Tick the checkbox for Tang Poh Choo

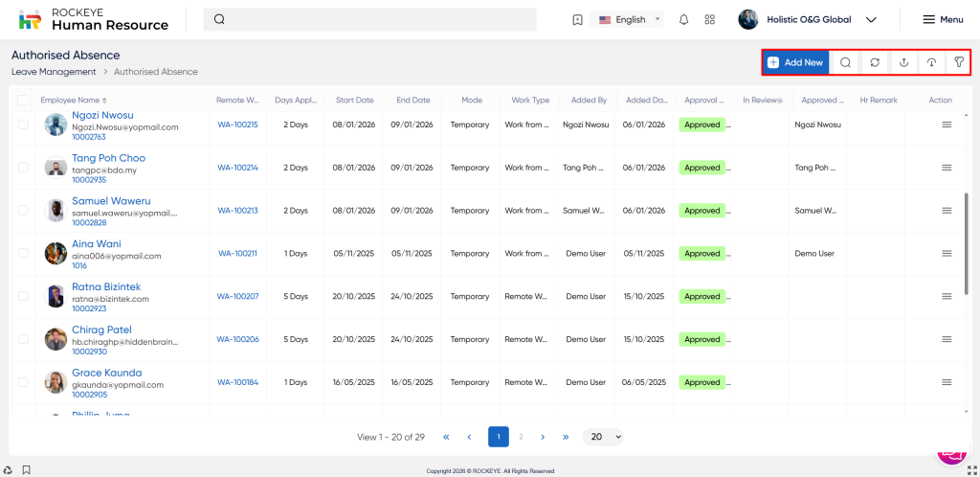pos(23,168)
